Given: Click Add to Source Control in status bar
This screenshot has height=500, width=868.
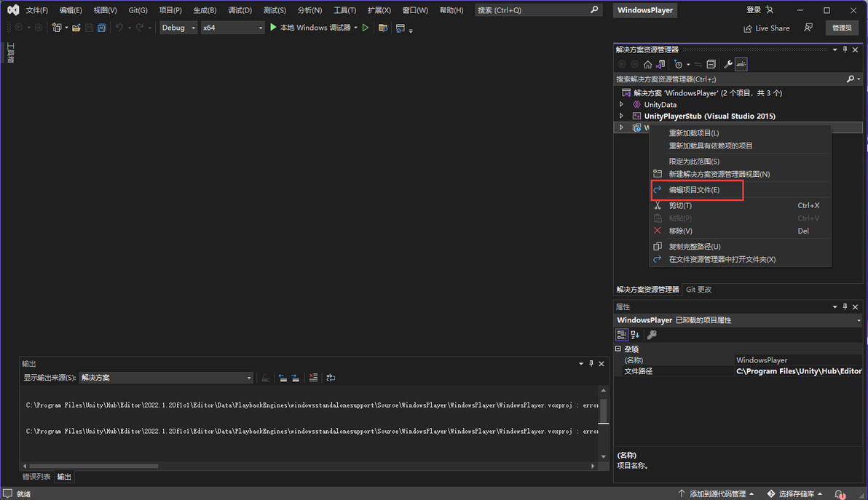Looking at the screenshot, I should [717, 494].
